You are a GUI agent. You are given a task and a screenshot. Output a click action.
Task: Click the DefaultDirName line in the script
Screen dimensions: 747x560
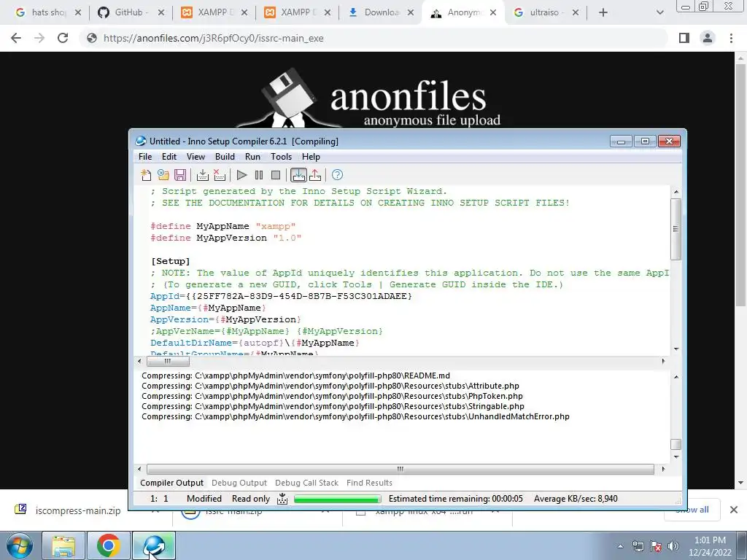click(255, 343)
